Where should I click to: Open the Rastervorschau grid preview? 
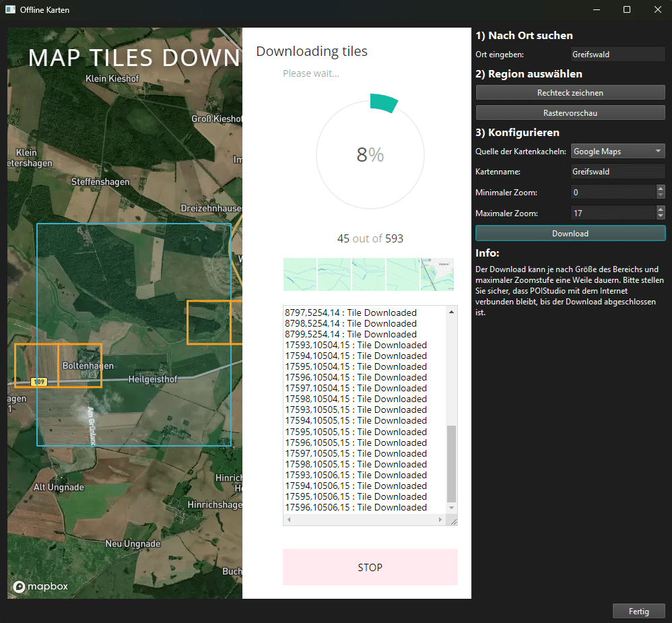[x=570, y=112]
